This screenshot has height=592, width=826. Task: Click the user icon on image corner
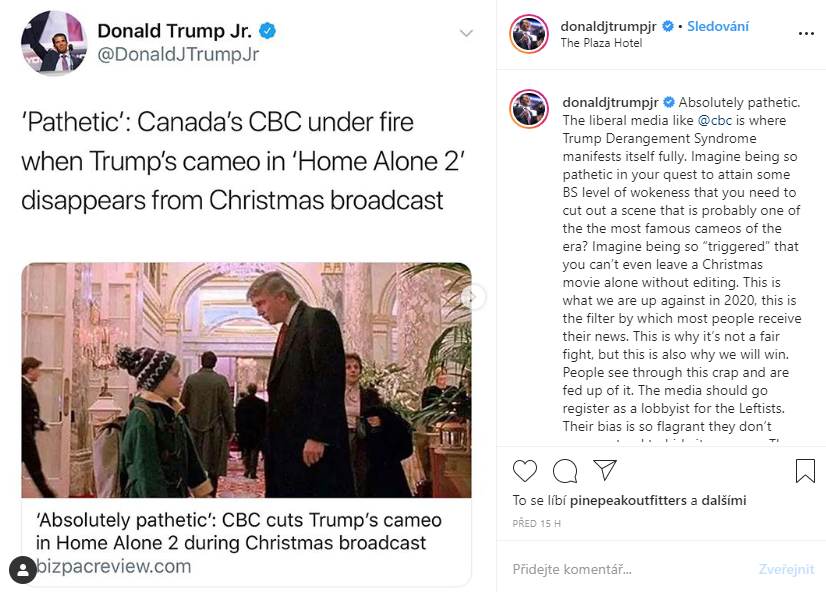tap(22, 570)
